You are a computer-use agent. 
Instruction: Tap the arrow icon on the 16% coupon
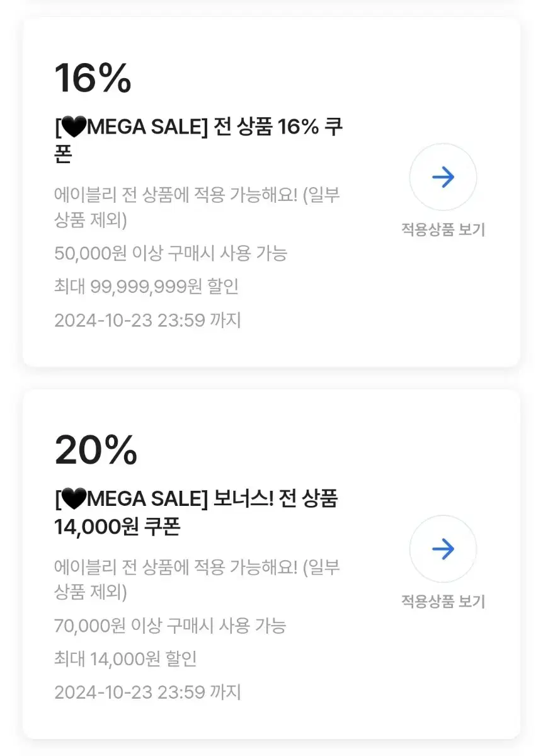[x=443, y=177]
